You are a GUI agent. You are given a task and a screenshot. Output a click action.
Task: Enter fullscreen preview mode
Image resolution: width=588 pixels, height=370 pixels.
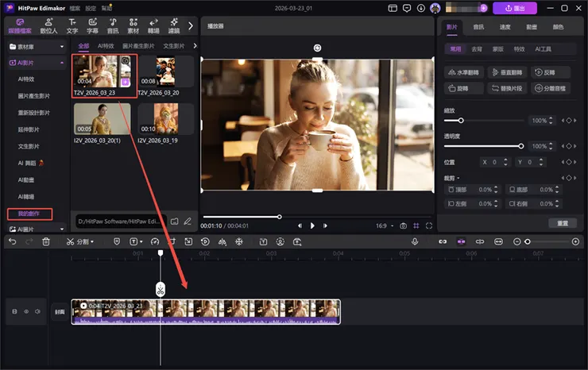point(429,225)
